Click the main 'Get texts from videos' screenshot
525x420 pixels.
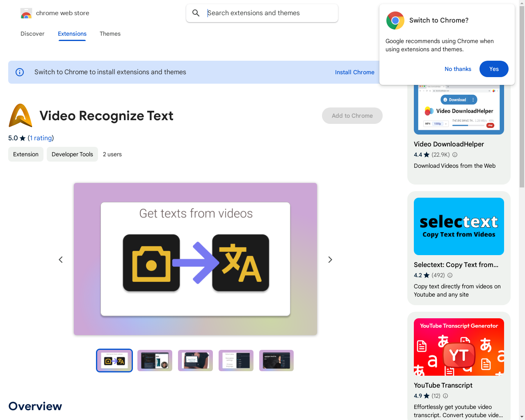point(195,259)
